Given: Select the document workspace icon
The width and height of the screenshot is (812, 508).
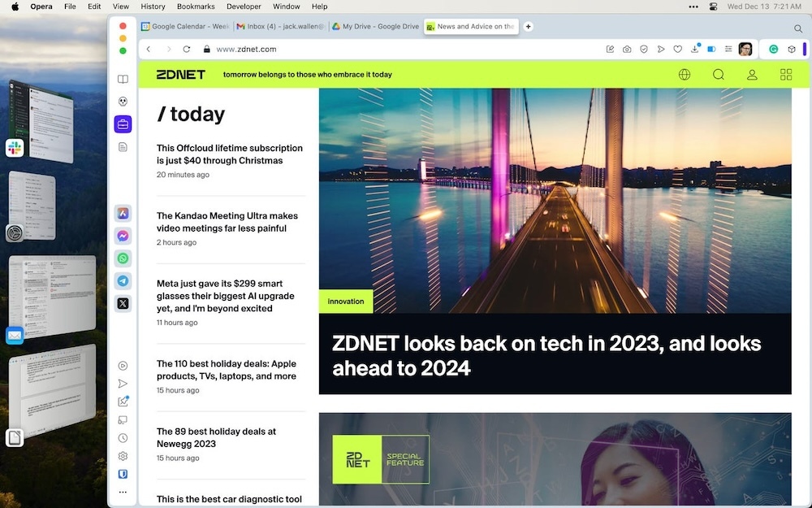Looking at the screenshot, I should [x=123, y=147].
